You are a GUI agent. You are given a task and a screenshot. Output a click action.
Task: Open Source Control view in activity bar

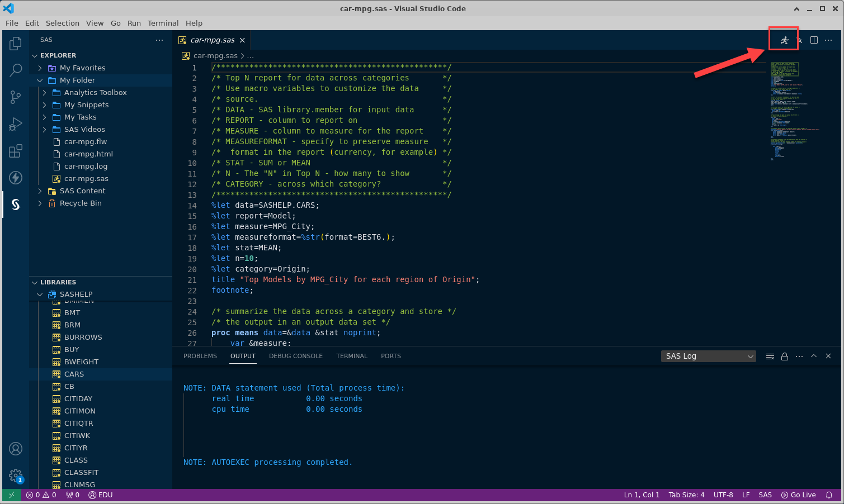16,97
